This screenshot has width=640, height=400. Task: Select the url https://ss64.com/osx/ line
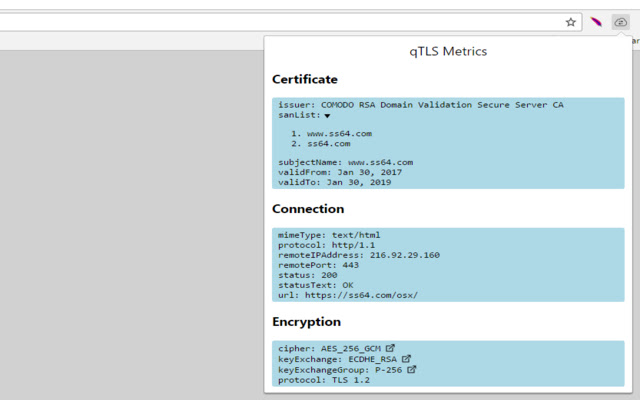[348, 295]
